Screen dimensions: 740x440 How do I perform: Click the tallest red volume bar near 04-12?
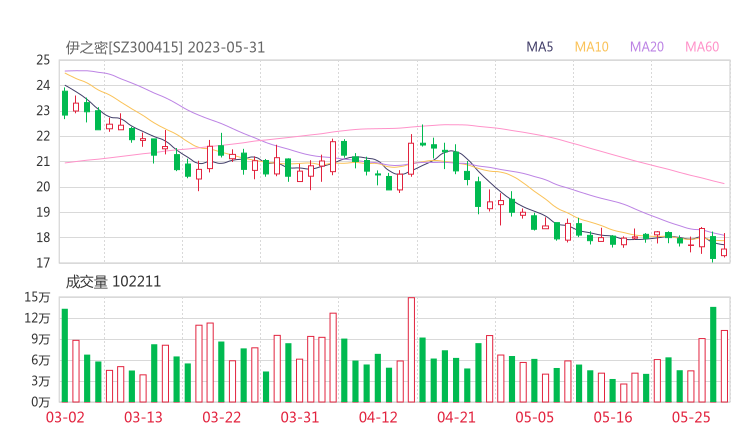(x=412, y=350)
